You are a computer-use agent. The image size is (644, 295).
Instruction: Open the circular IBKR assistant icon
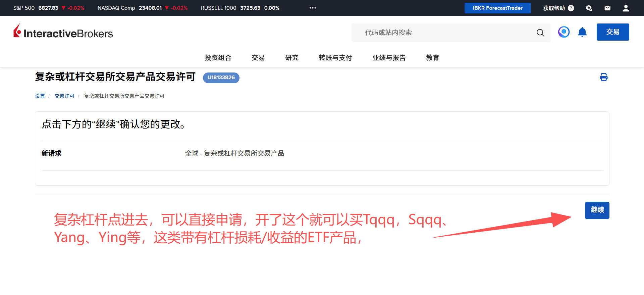563,32
